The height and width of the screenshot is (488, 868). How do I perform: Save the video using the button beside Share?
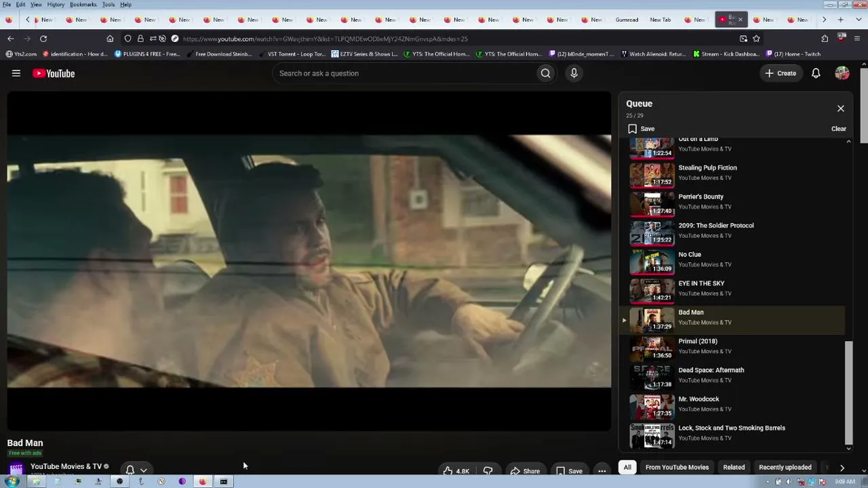(569, 471)
